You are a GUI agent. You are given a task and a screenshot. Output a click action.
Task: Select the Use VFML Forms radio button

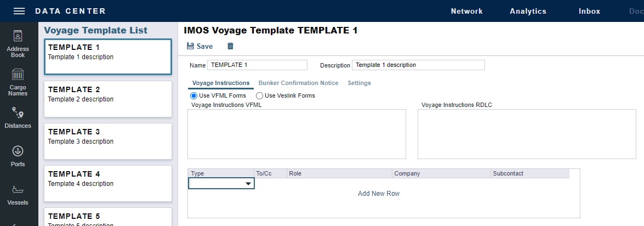click(193, 95)
